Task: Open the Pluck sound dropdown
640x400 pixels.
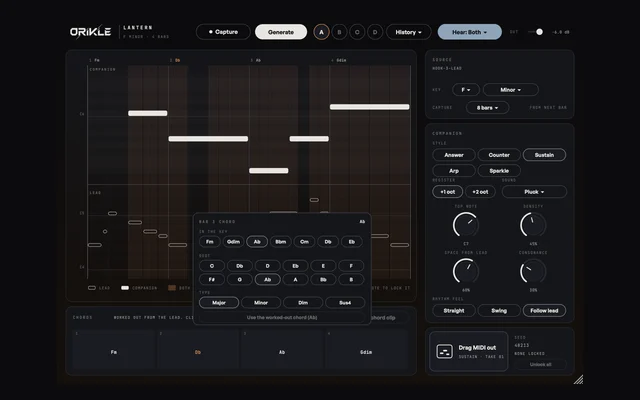Action: coord(534,192)
